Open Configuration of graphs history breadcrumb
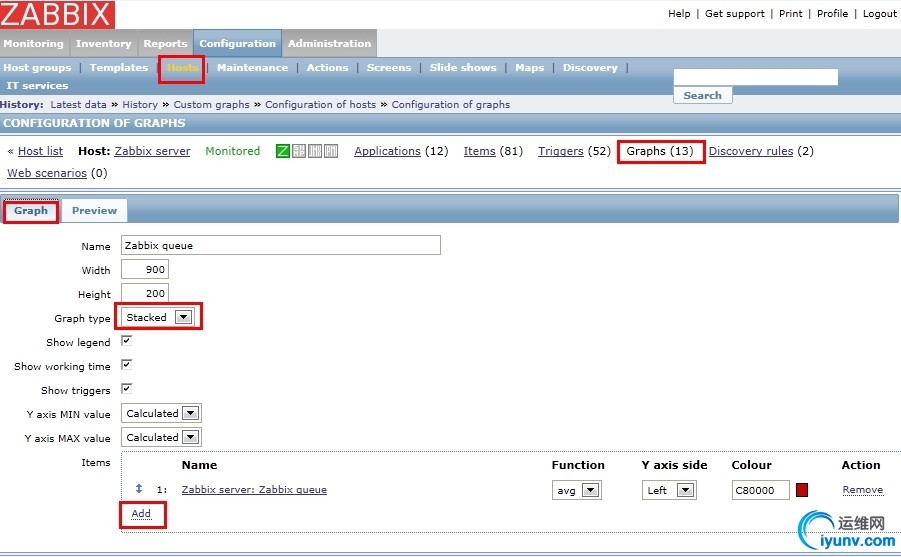 point(450,105)
